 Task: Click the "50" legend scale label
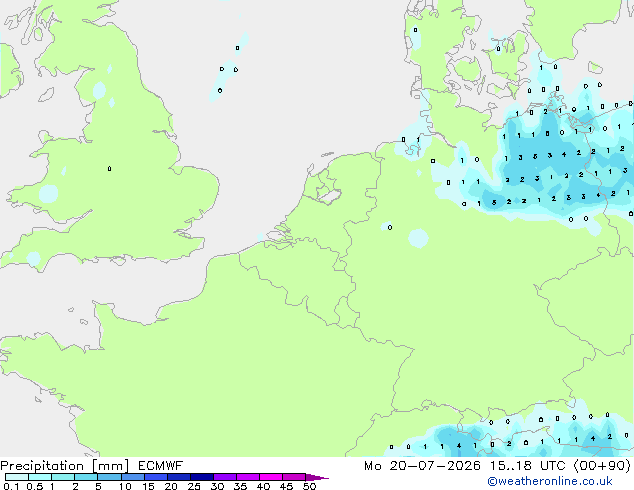tap(309, 486)
